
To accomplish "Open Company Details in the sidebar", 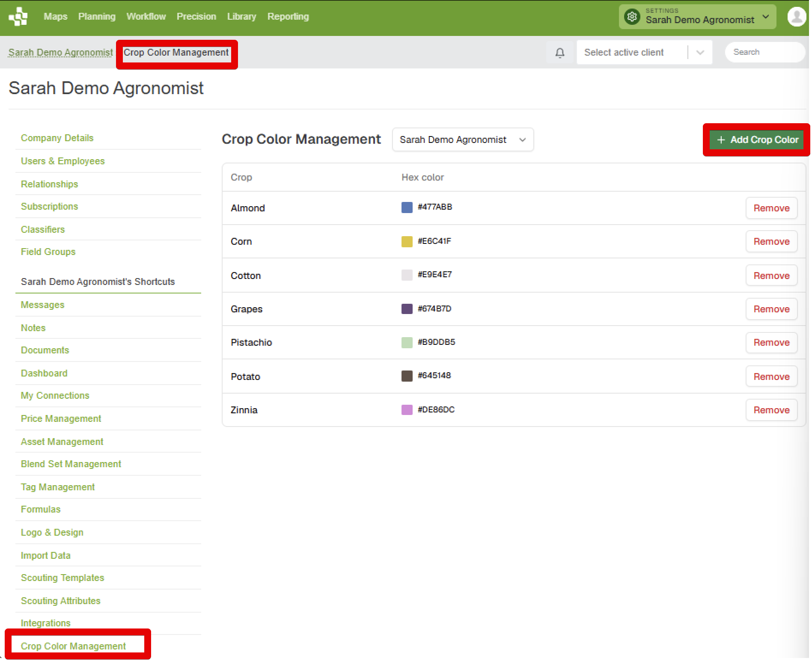I will click(57, 138).
